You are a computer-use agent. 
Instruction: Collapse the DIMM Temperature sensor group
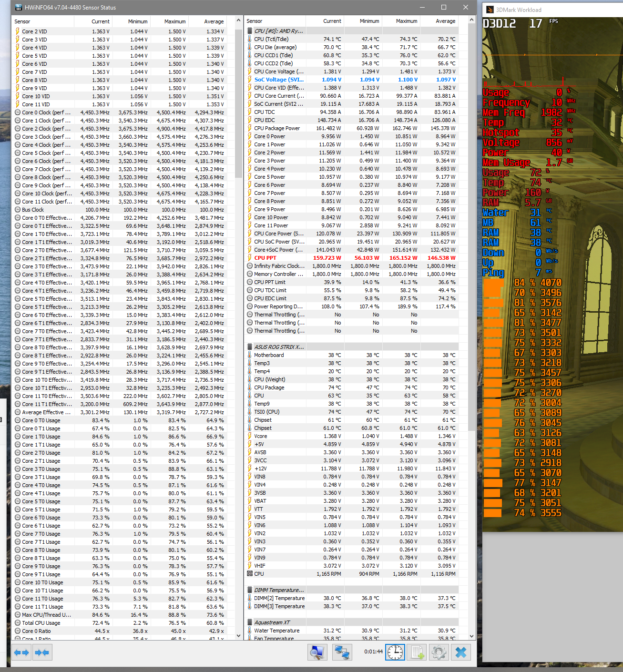point(250,590)
